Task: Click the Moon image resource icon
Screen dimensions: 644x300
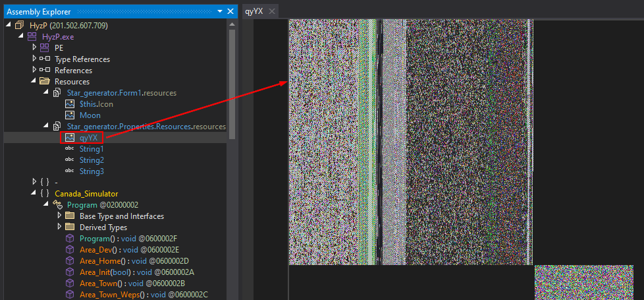Action: (69, 115)
